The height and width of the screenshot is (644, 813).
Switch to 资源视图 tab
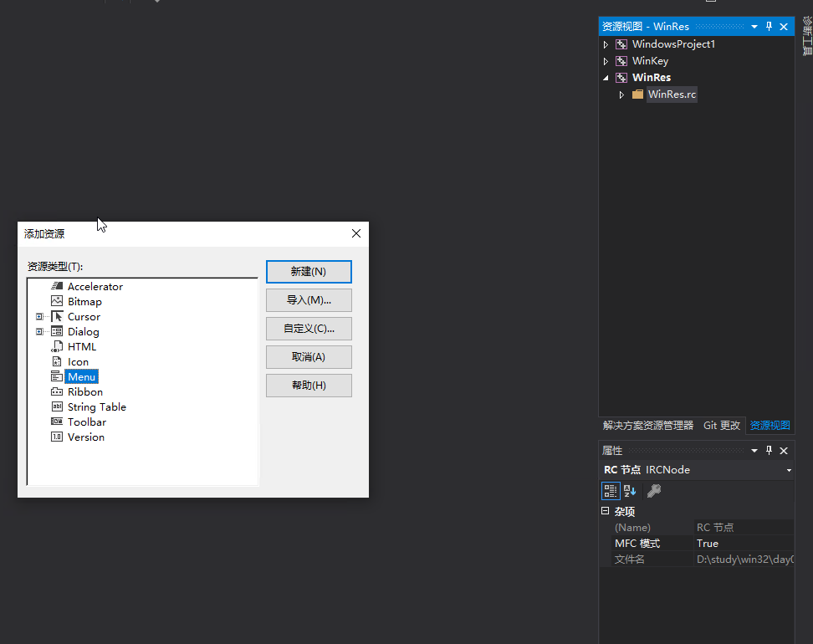coord(770,425)
